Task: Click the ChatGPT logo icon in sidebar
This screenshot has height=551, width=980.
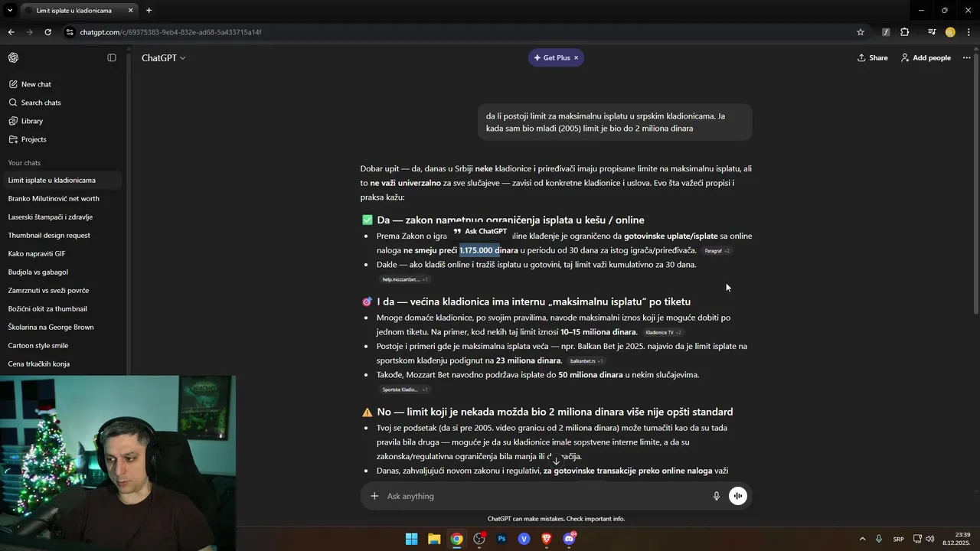Action: (x=13, y=57)
